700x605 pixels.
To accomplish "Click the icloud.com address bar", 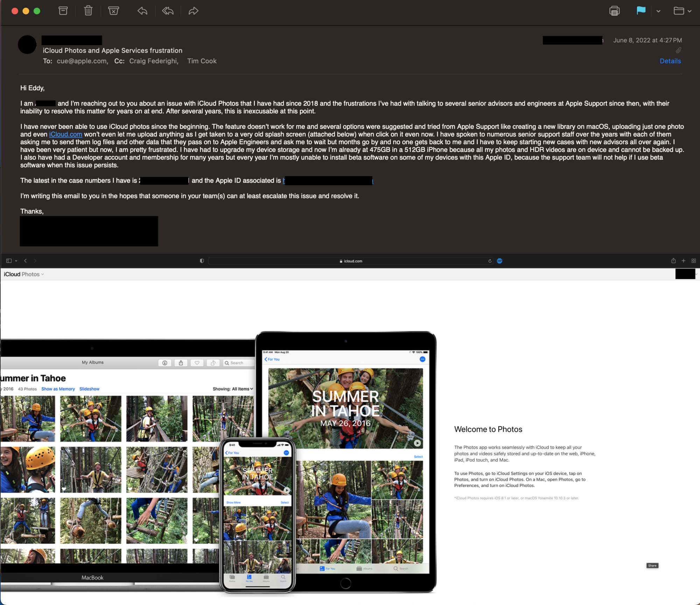I will click(x=351, y=261).
